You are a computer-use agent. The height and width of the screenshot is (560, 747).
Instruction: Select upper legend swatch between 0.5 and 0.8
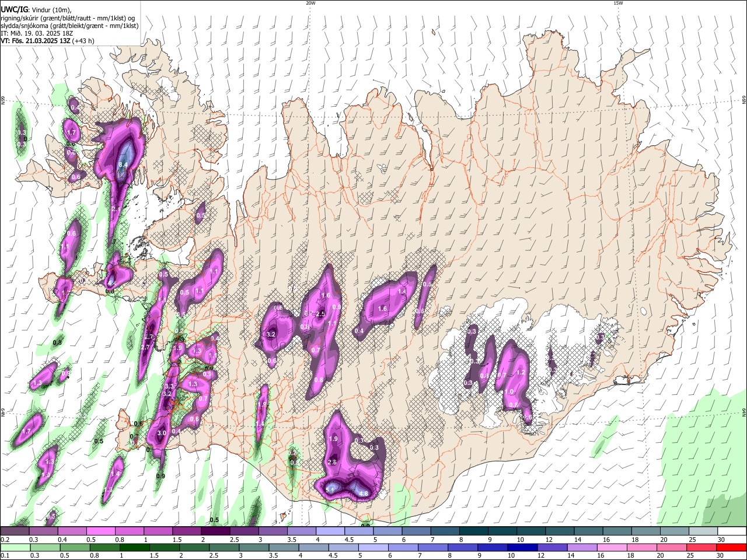(x=100, y=531)
